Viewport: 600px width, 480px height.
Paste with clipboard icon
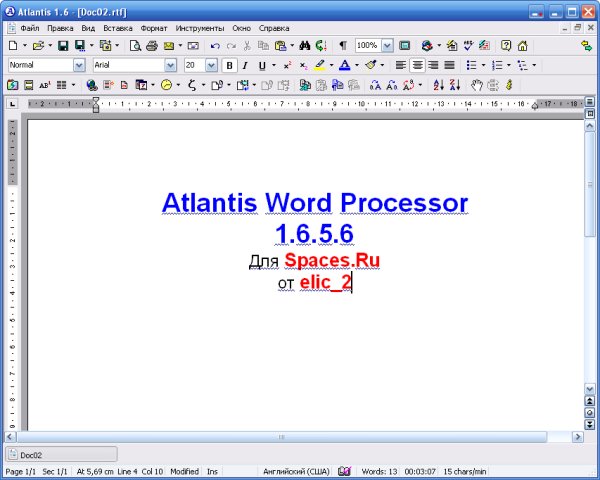[280, 46]
